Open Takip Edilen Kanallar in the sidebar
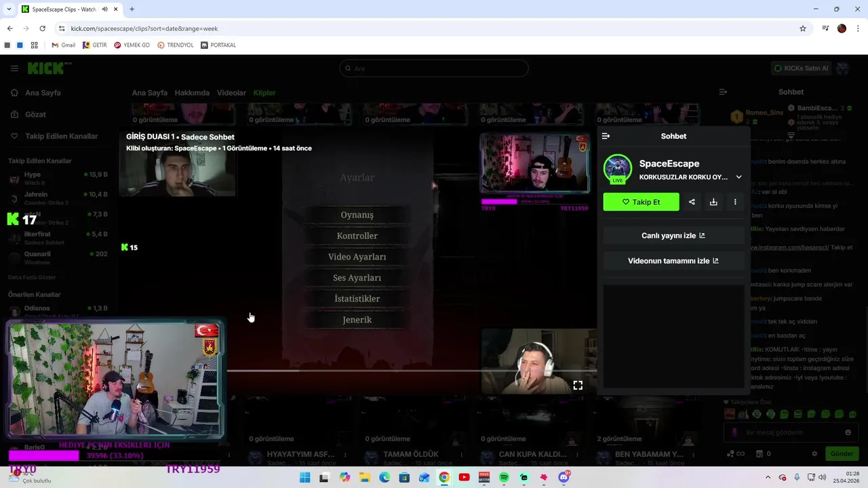This screenshot has height=488, width=868. (61, 136)
